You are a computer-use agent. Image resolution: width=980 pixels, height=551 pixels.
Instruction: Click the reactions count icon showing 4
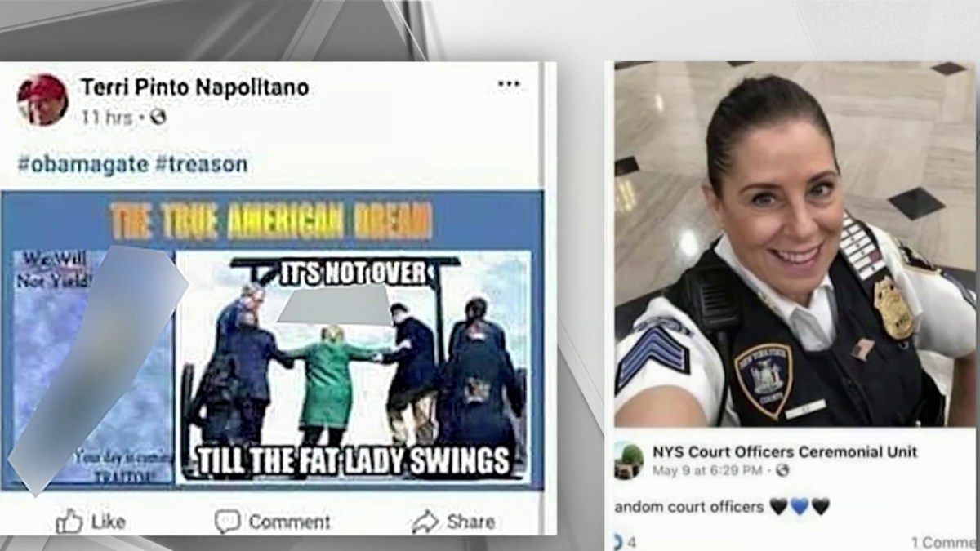click(618, 541)
